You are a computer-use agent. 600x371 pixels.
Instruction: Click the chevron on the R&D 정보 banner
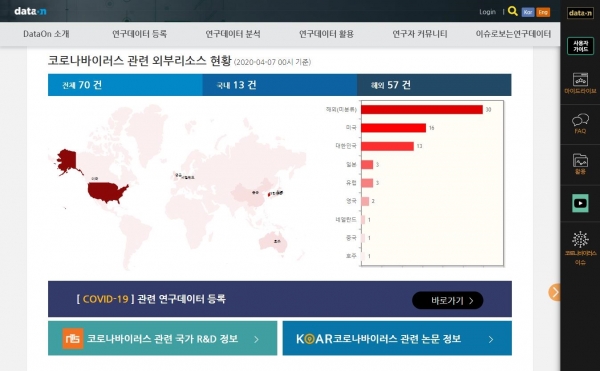tap(256, 339)
